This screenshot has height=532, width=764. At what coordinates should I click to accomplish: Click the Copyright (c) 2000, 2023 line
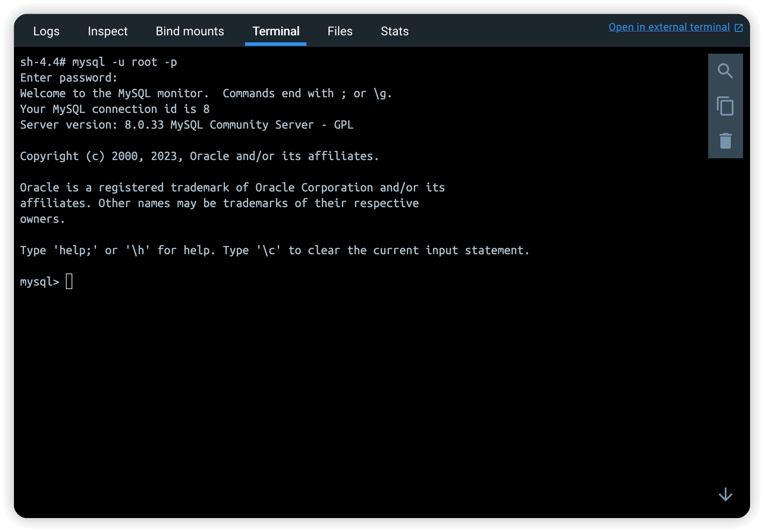199,157
